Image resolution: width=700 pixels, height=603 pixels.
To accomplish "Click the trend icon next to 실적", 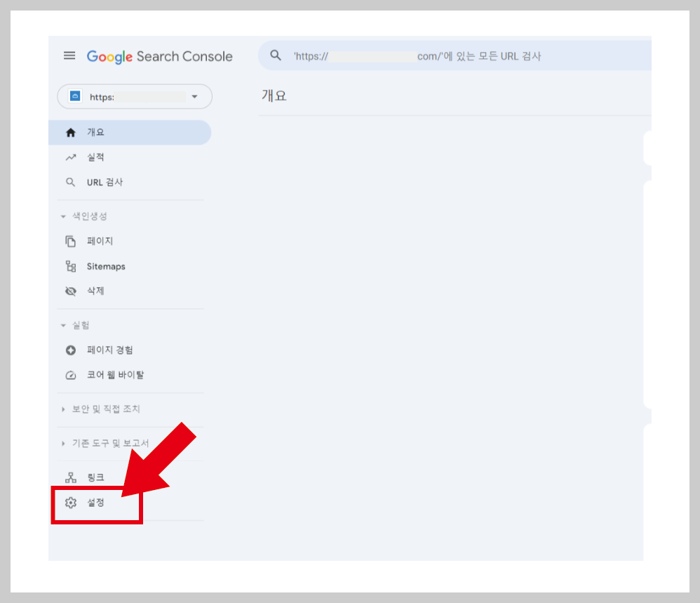I will (x=71, y=157).
